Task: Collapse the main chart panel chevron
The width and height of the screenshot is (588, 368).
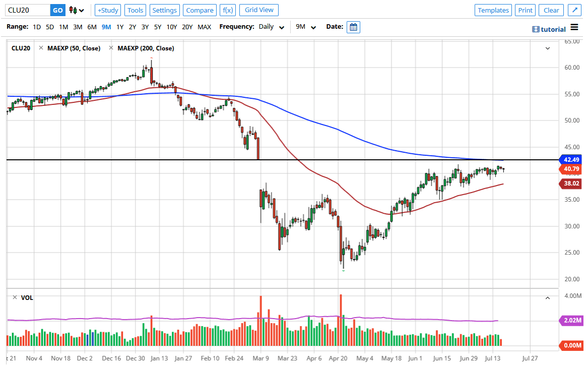Action: pos(547,48)
